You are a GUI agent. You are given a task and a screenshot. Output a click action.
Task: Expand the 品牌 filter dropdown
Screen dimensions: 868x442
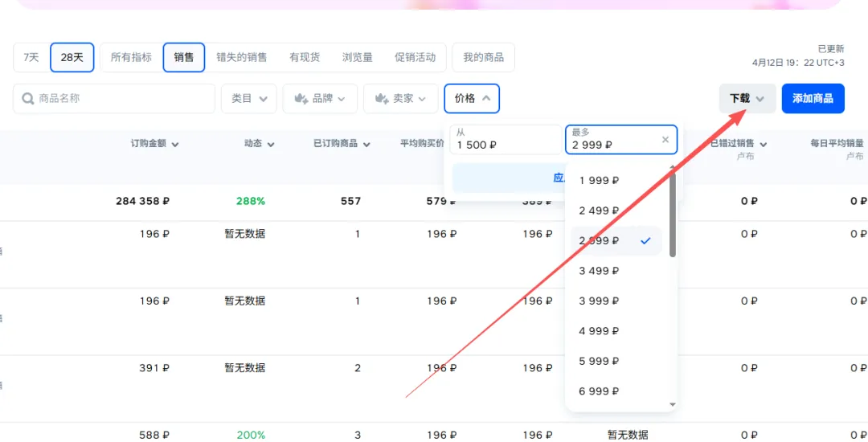coord(320,99)
